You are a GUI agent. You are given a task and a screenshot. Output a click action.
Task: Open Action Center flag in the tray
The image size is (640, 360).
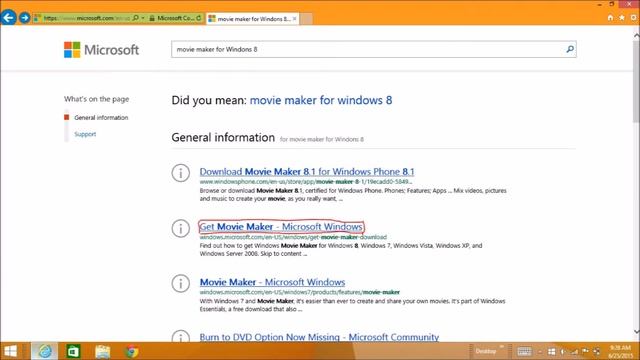click(585, 352)
